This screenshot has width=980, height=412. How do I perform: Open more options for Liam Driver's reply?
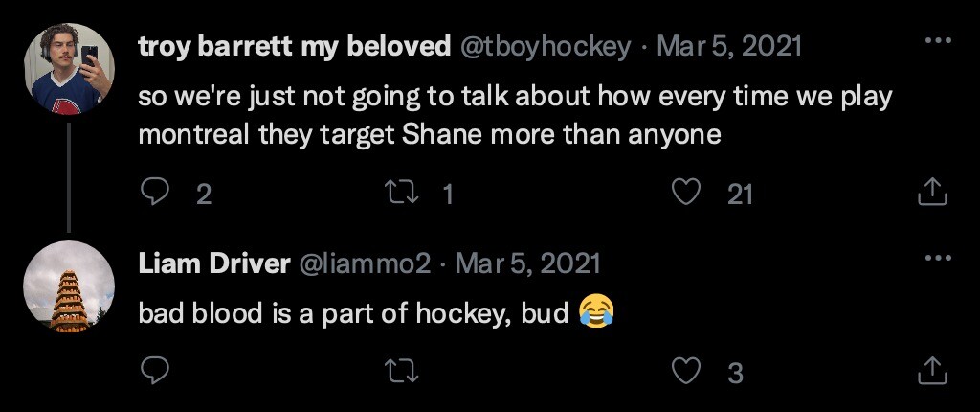(x=938, y=259)
